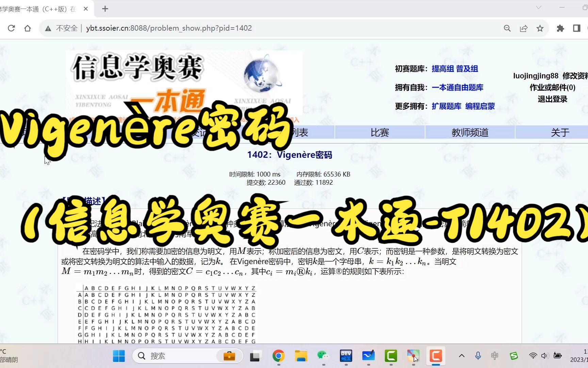Open the share this page panel

click(x=523, y=28)
